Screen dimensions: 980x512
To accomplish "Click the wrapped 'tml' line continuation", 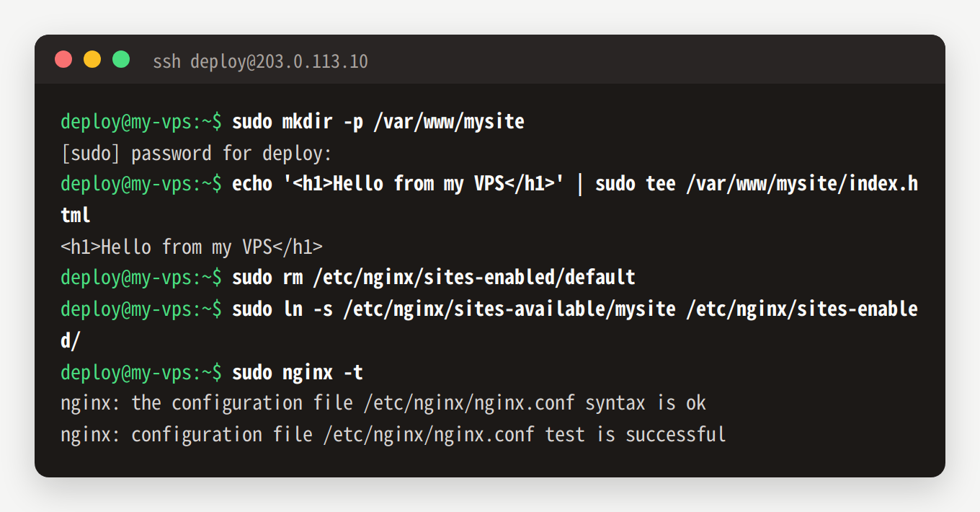I will (76, 216).
